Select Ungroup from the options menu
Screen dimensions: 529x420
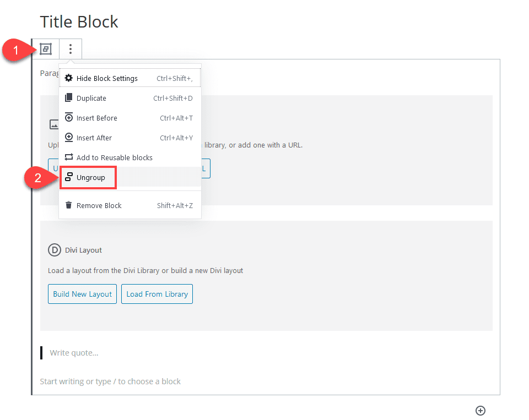pyautogui.click(x=90, y=177)
